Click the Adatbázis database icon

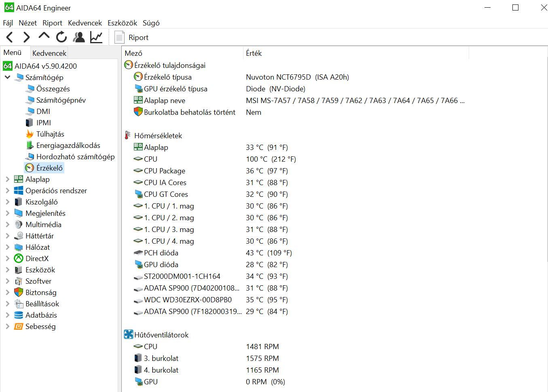tap(19, 315)
